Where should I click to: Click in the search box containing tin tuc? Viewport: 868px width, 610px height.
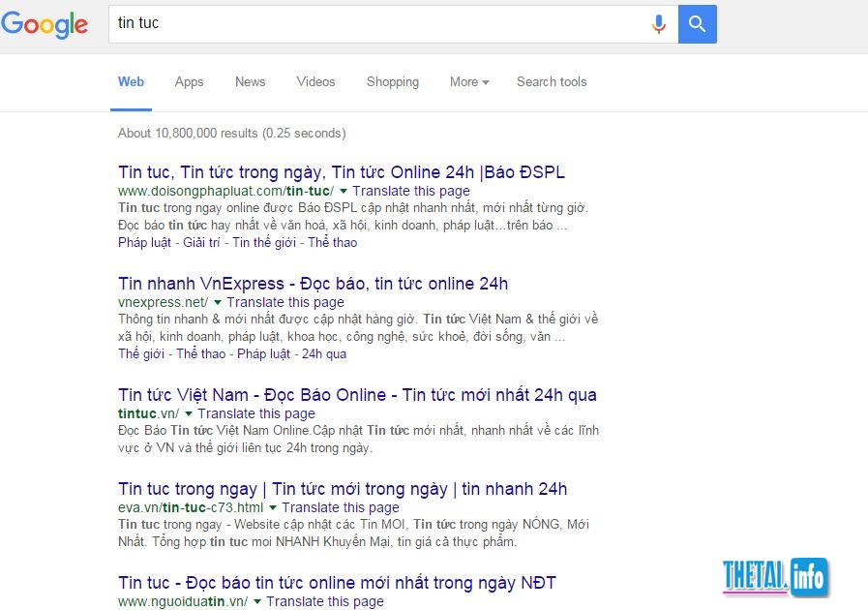click(377, 24)
